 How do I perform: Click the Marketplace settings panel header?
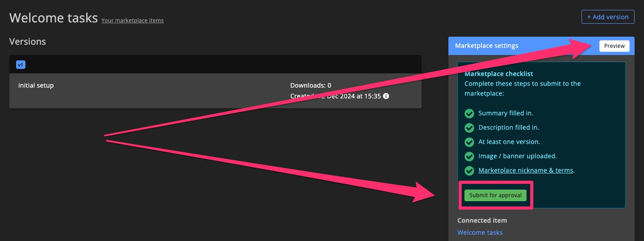tap(541, 46)
